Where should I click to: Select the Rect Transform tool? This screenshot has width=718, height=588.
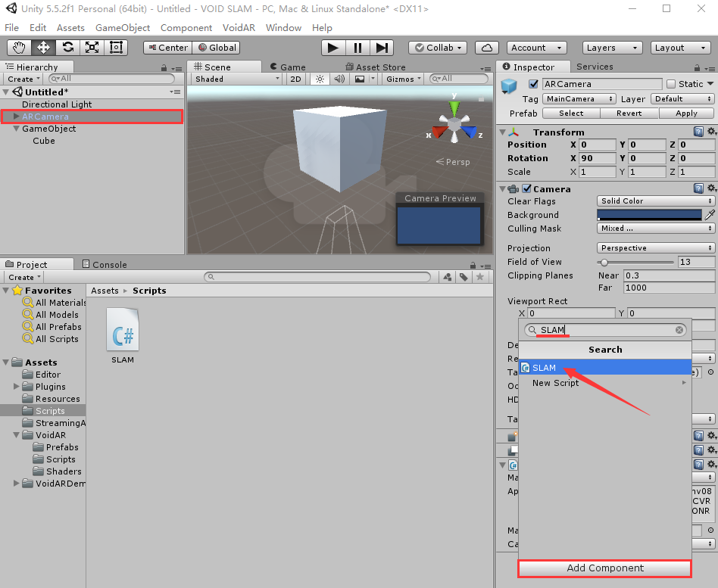(116, 48)
